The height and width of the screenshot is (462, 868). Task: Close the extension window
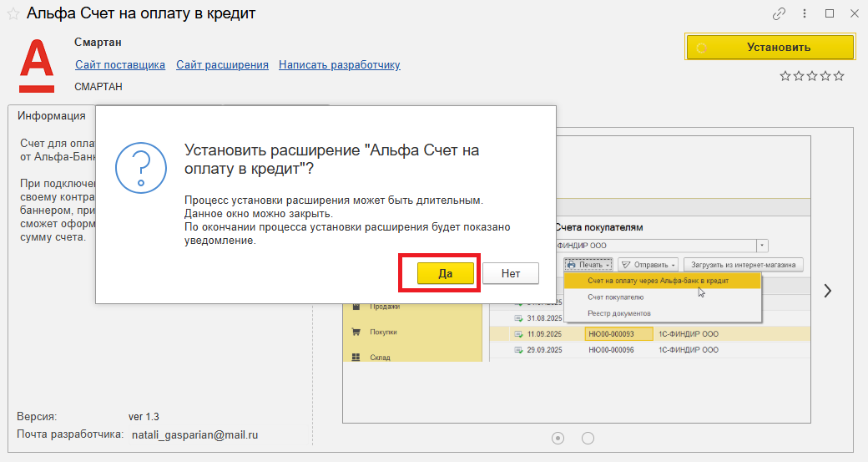[x=854, y=14]
